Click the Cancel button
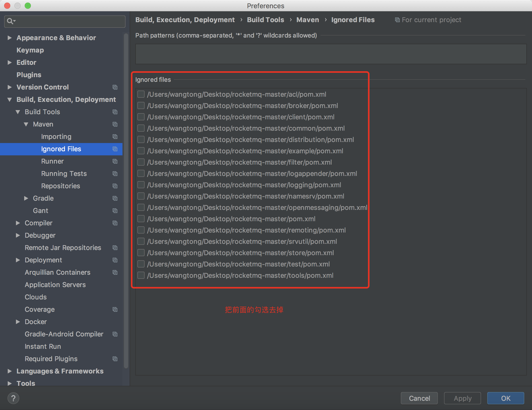Screen dimensions: 532x410 coord(419,398)
